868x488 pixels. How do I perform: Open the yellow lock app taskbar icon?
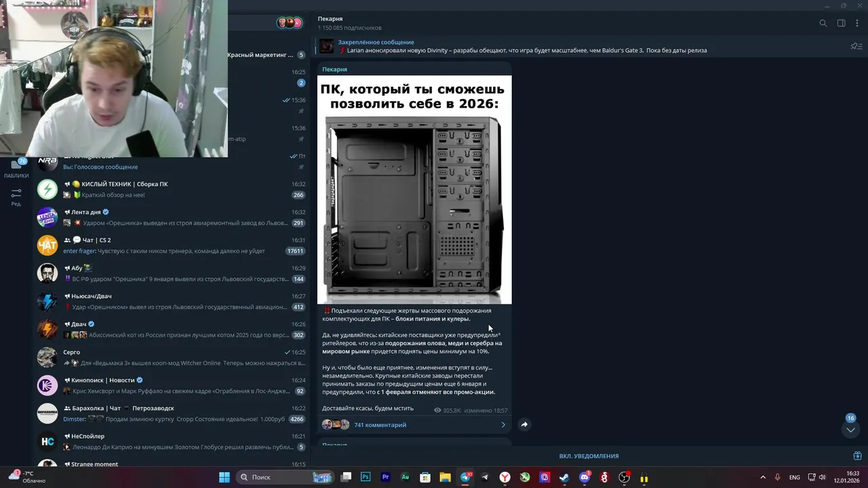pos(644,478)
